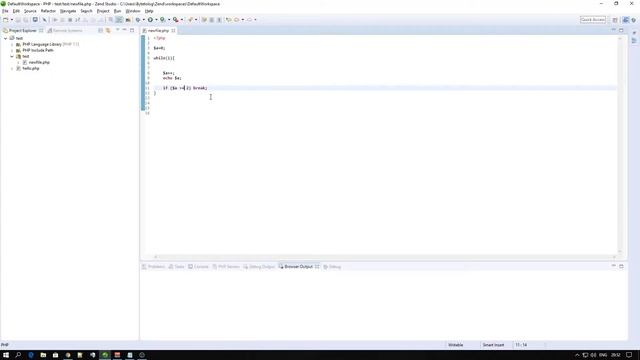
Task: Click in the Quick Access field
Action: point(593,20)
